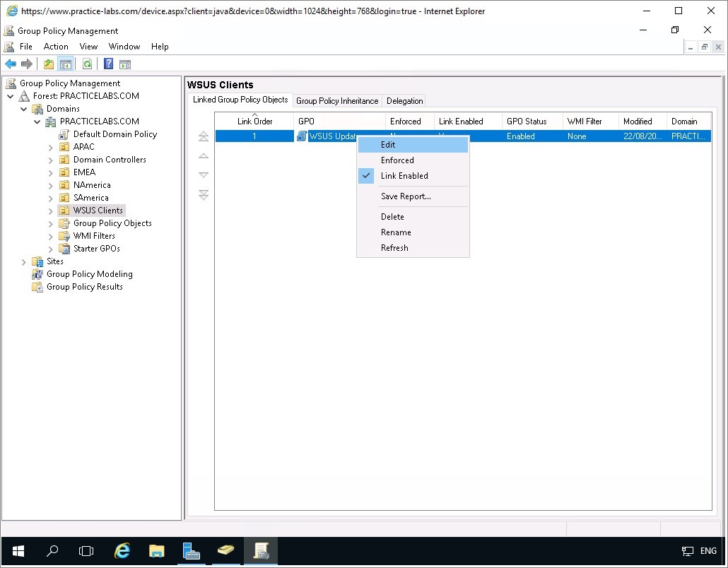Open Help via blue question mark icon
Image resolution: width=728 pixels, height=568 pixels.
(108, 64)
